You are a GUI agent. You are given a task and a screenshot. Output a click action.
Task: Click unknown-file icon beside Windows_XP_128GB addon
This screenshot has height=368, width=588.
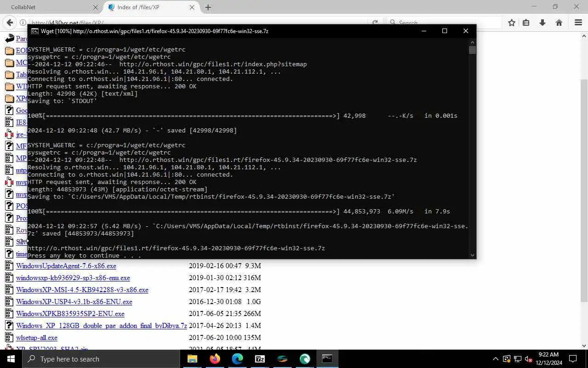(x=9, y=325)
